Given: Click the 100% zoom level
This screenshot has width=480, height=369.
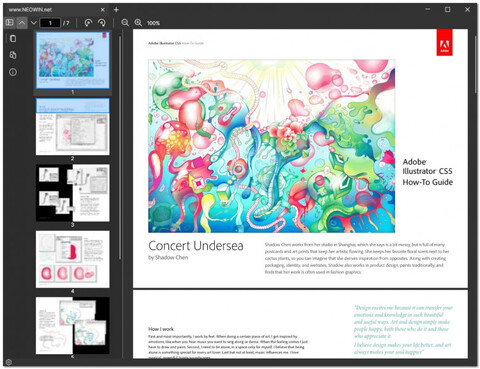Looking at the screenshot, I should coord(153,23).
